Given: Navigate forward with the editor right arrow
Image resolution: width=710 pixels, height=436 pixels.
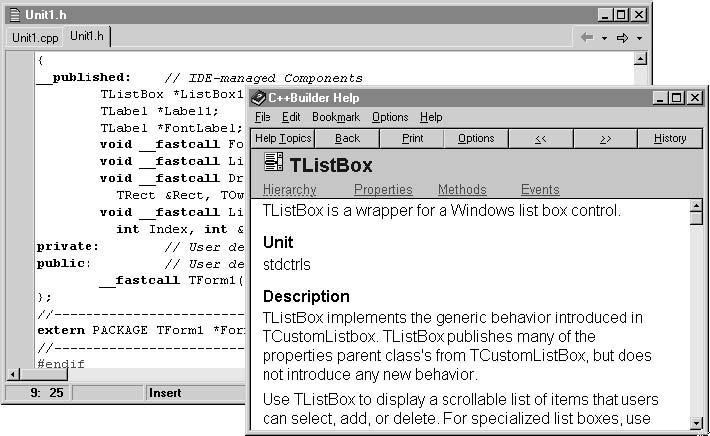Looking at the screenshot, I should (x=623, y=38).
